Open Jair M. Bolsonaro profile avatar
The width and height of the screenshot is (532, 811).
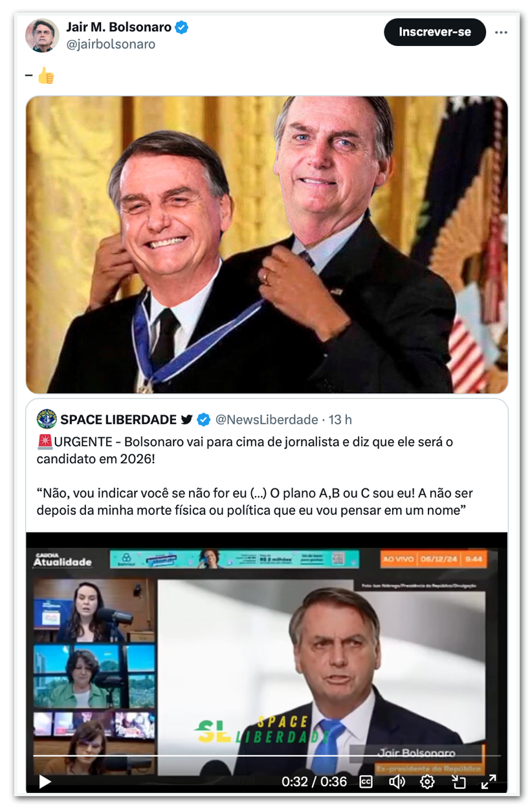tap(42, 35)
